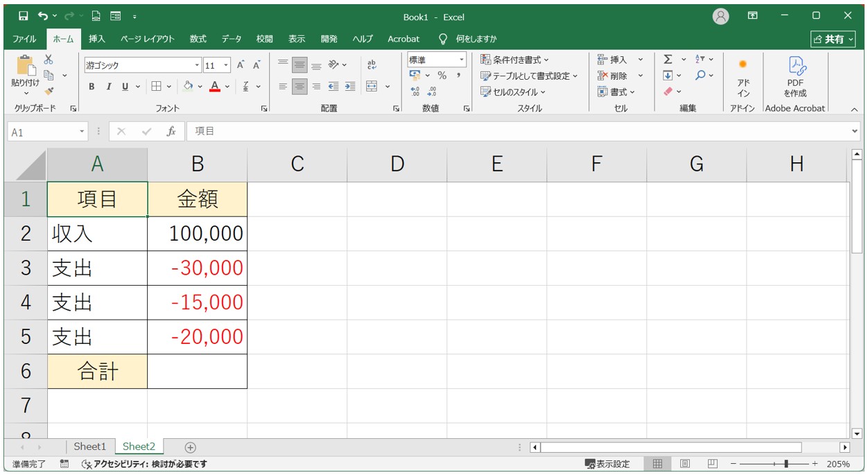Toggle center horizontal alignment

pyautogui.click(x=300, y=87)
